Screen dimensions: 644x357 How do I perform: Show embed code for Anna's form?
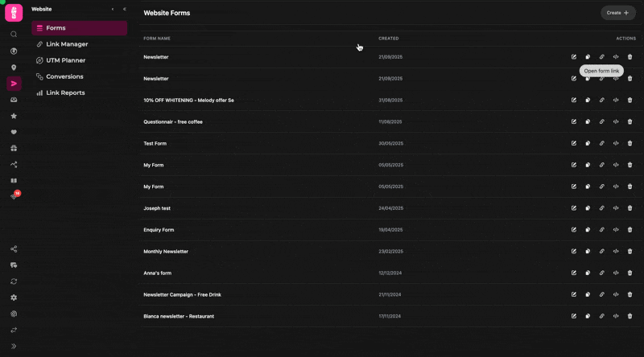pyautogui.click(x=616, y=273)
